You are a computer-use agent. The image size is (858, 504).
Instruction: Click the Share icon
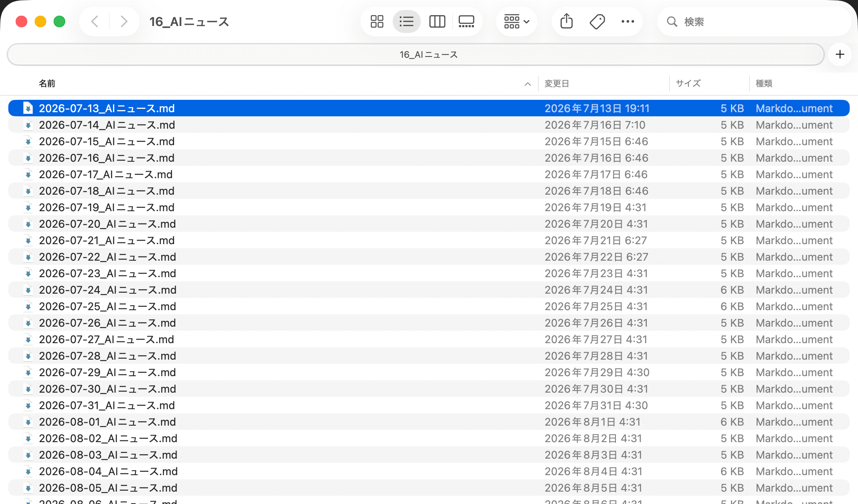point(567,21)
